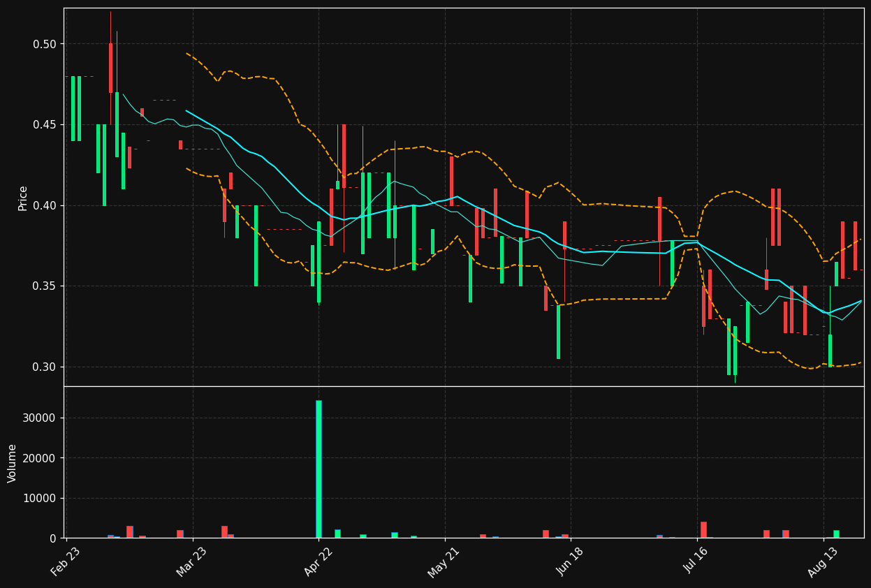
Task: Click the Mar 23 date label
Action: [x=191, y=561]
